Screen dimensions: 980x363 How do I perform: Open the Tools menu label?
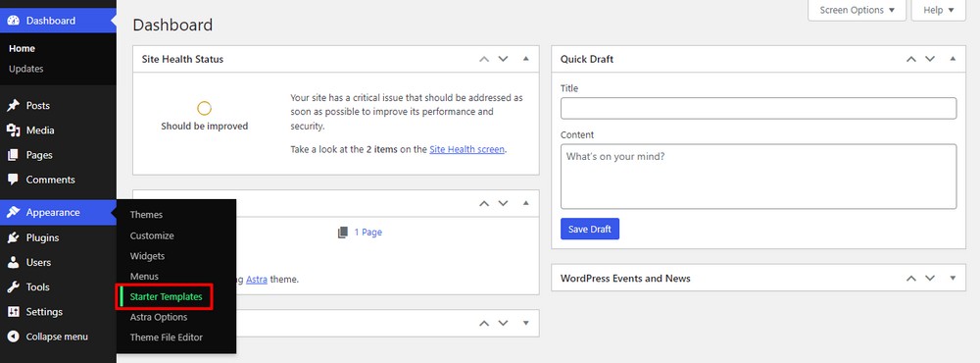37,287
